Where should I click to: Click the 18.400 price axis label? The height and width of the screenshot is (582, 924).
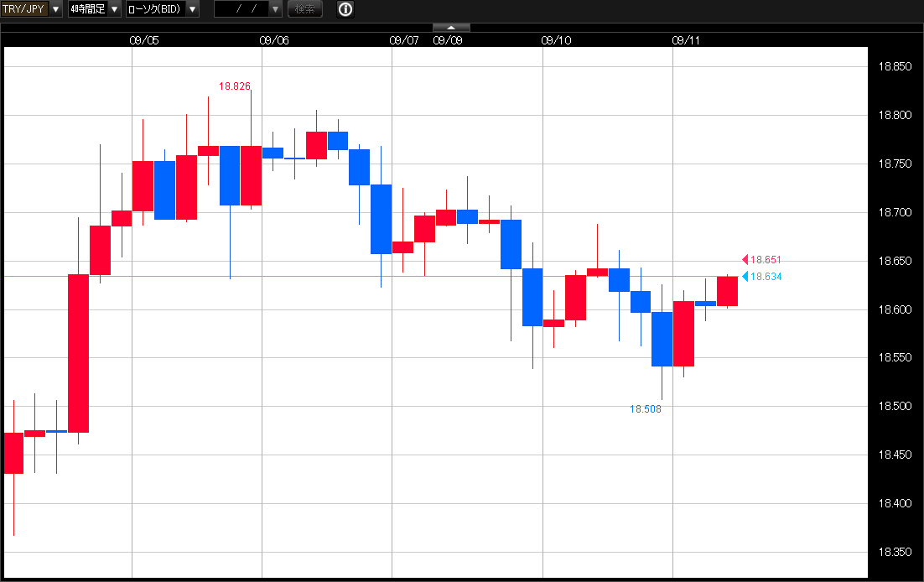[895, 503]
